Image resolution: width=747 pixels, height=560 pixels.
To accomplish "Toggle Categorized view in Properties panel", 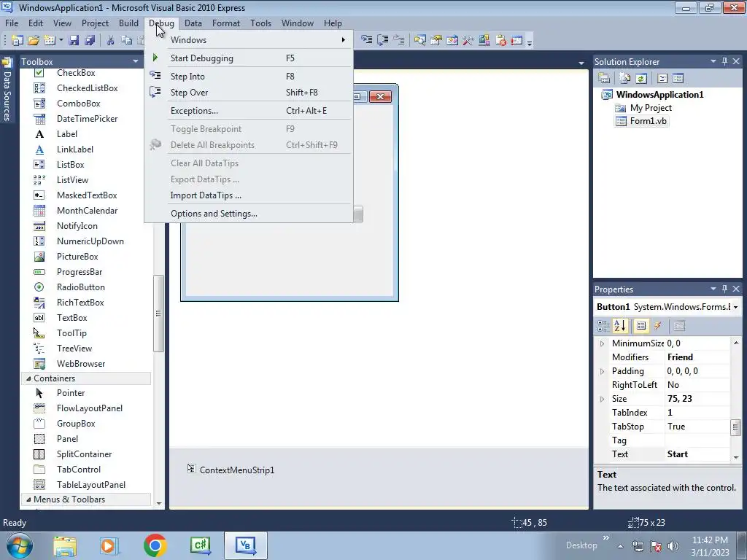I will (x=603, y=326).
